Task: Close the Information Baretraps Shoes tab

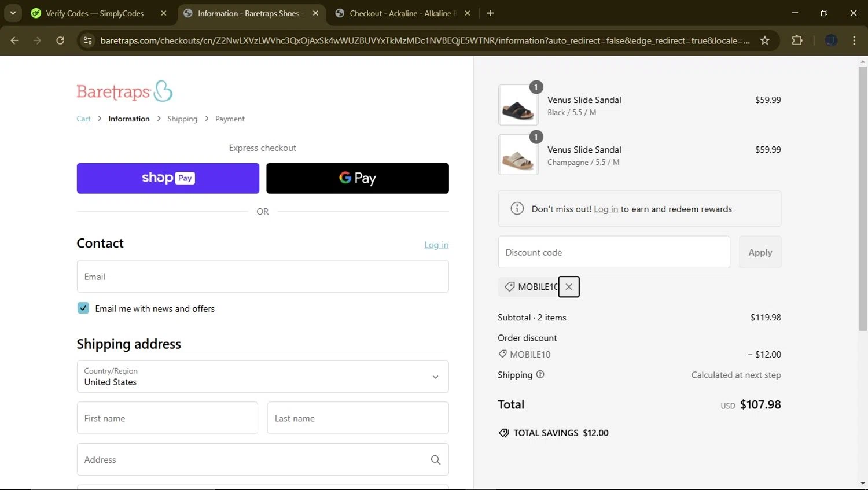Action: (x=315, y=13)
